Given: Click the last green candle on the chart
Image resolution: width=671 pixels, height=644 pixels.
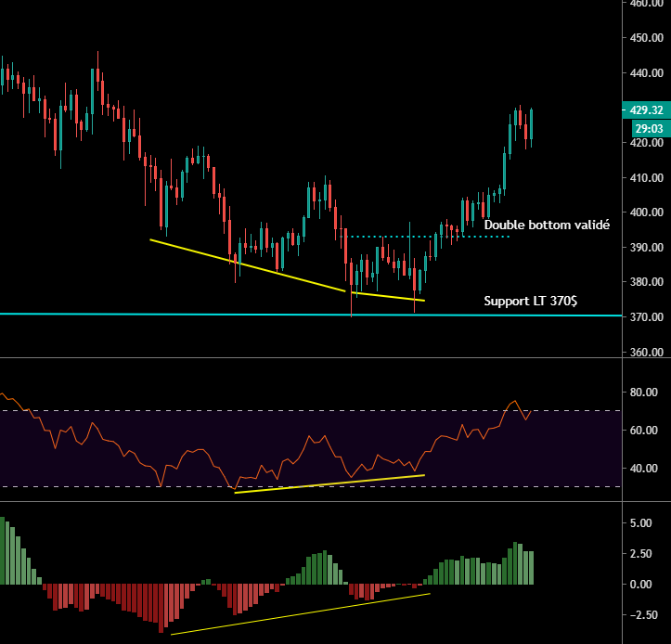Looking at the screenshot, I should (x=531, y=125).
